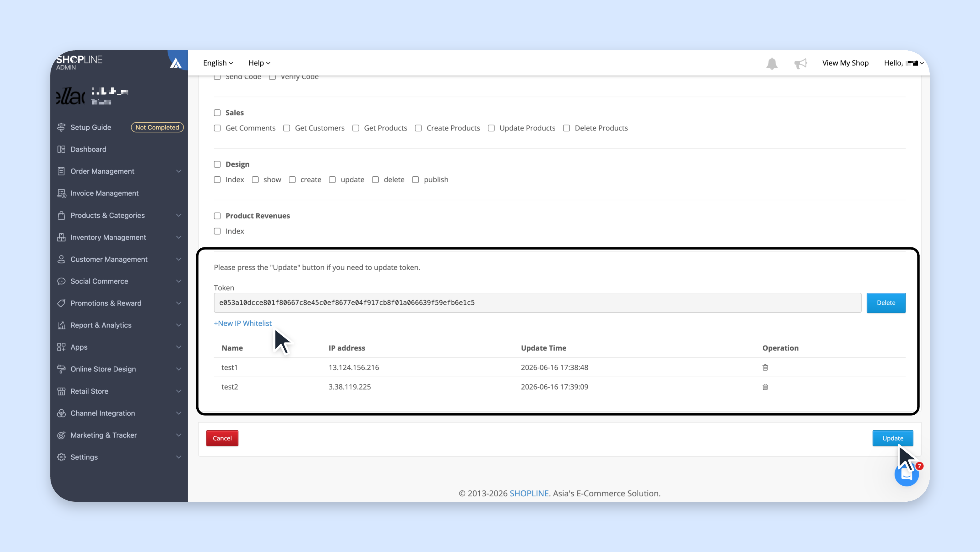980x552 pixels.
Task: Delete the test1 IP whitelist entry
Action: click(765, 367)
